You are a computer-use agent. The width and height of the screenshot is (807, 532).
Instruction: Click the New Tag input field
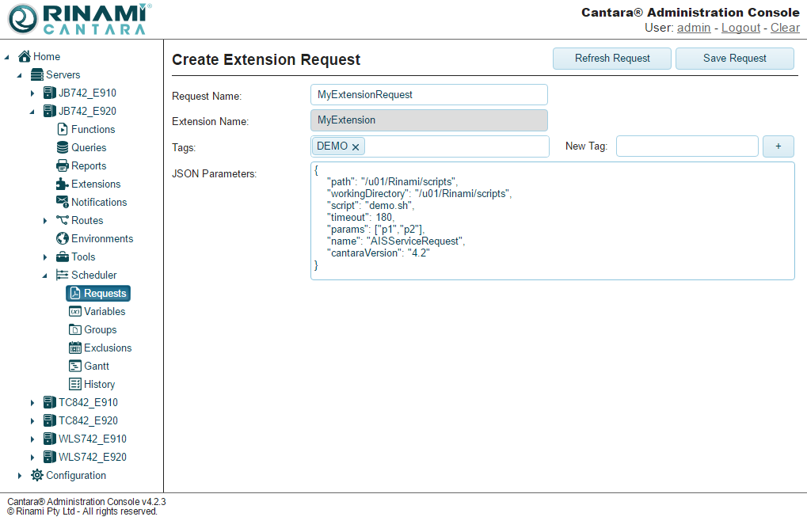click(x=687, y=146)
